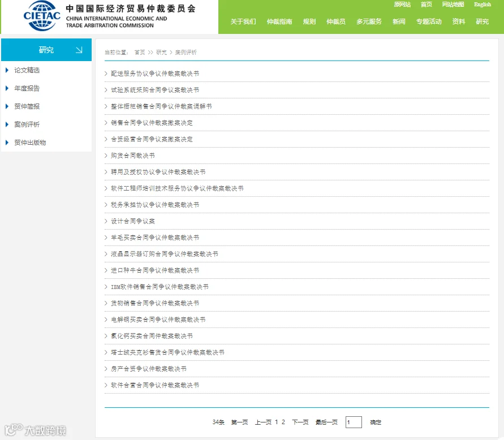Go to 研究 in the breadcrumb path
Viewport: 504px width, 440px height.
pyautogui.click(x=161, y=53)
